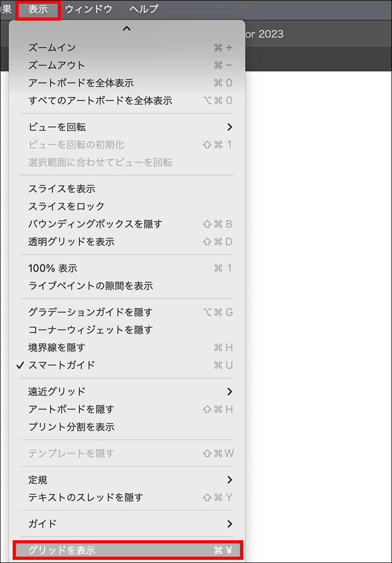Select スライスを表示 option
This screenshot has width=392, height=563.
tap(61, 189)
